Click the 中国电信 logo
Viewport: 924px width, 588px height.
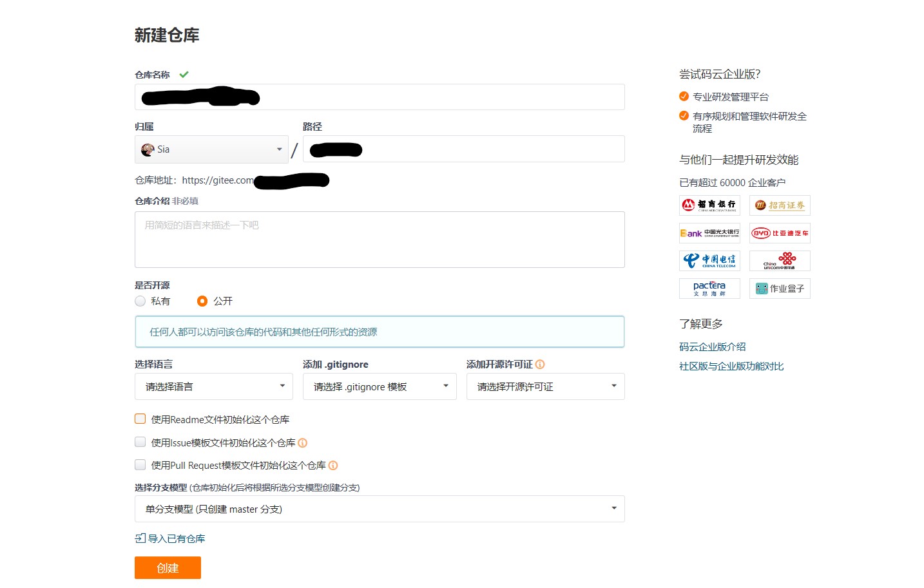[709, 261]
